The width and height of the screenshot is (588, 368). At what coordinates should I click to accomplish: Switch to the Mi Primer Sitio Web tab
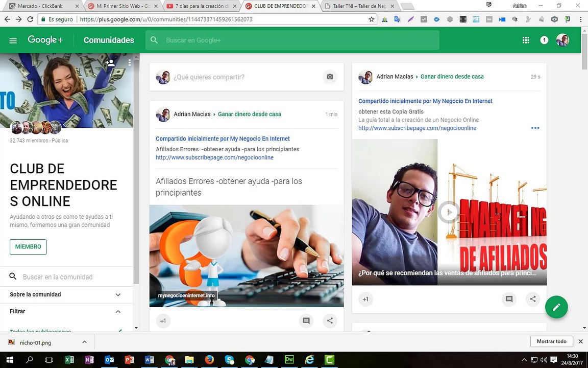[124, 6]
